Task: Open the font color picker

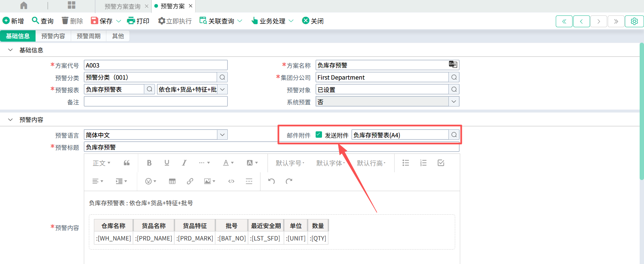Action: pyautogui.click(x=228, y=163)
